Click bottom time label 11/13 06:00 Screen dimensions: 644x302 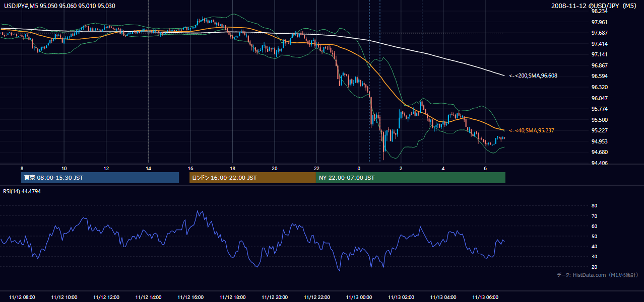(485, 297)
